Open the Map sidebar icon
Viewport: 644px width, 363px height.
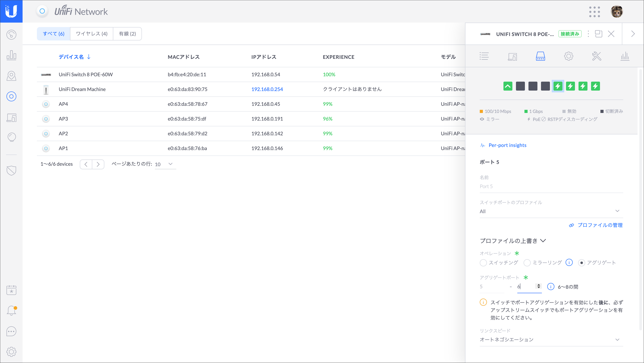point(11,76)
